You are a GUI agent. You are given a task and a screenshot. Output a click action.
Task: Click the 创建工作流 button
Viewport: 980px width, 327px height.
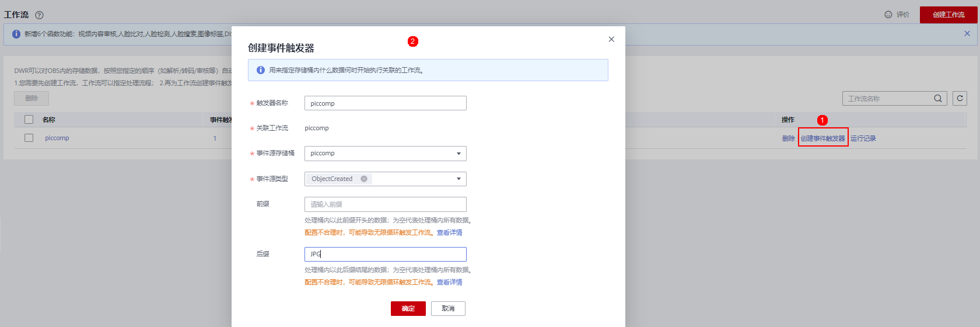tap(949, 15)
